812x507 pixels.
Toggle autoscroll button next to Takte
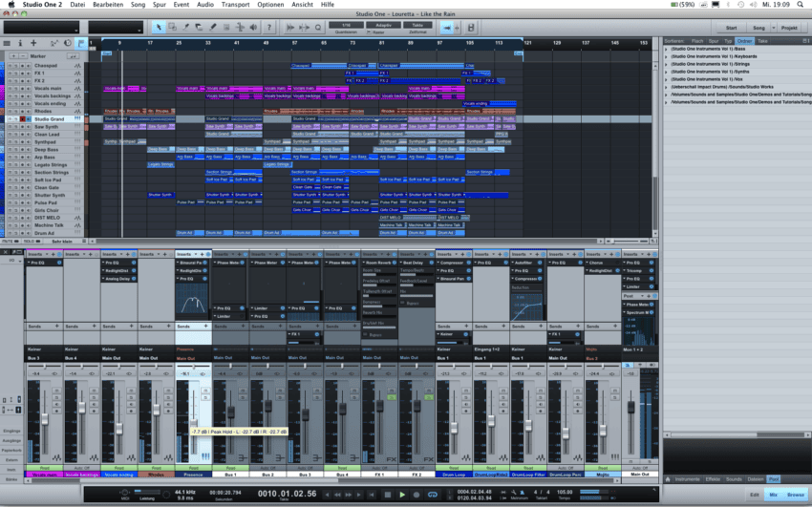[446, 28]
